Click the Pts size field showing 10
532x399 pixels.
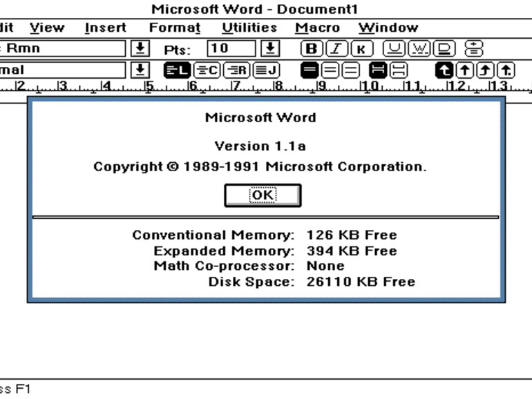(231, 48)
